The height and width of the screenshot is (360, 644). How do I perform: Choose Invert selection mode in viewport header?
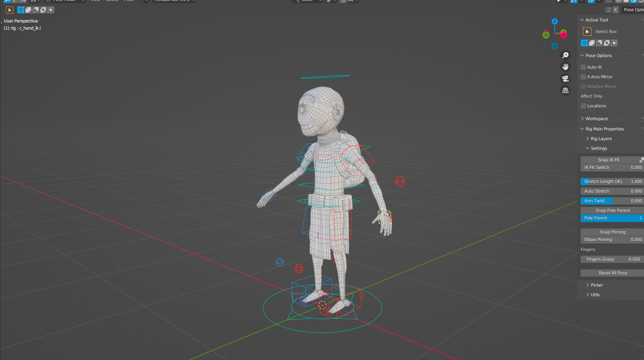[43, 10]
